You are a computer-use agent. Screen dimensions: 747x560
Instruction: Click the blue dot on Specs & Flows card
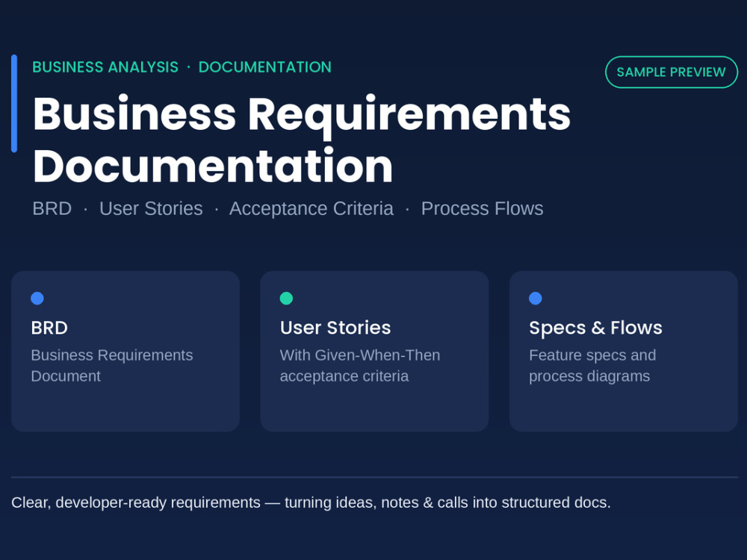pos(536,298)
